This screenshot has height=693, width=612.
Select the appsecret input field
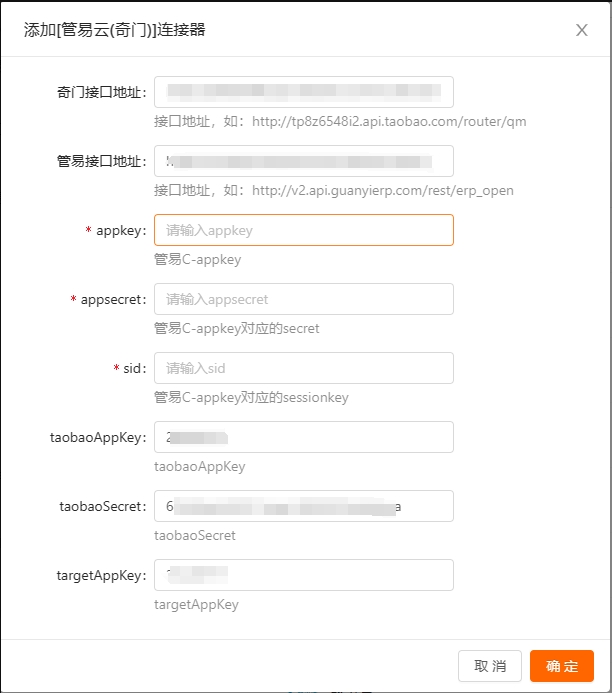click(303, 299)
